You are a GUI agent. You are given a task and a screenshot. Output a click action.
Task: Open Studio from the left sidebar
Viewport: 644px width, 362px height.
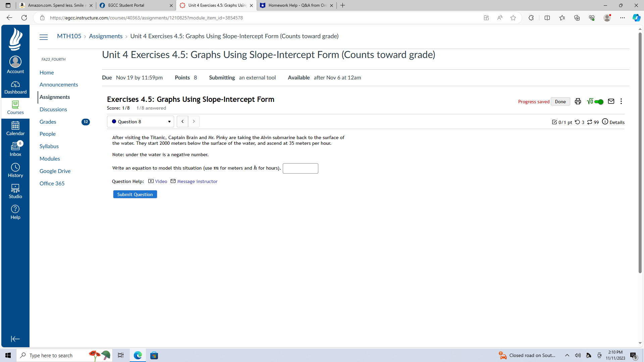click(x=15, y=190)
